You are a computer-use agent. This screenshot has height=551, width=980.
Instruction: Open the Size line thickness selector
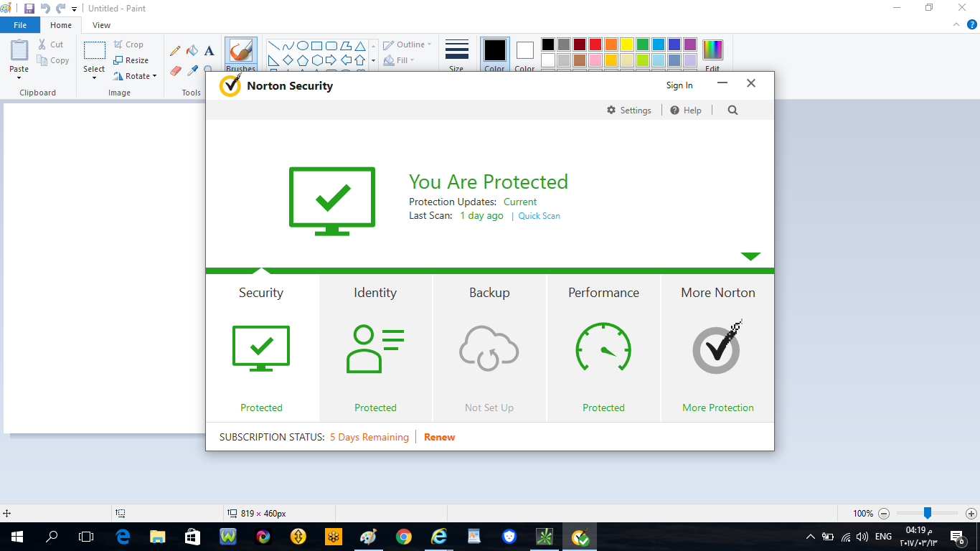pyautogui.click(x=456, y=56)
